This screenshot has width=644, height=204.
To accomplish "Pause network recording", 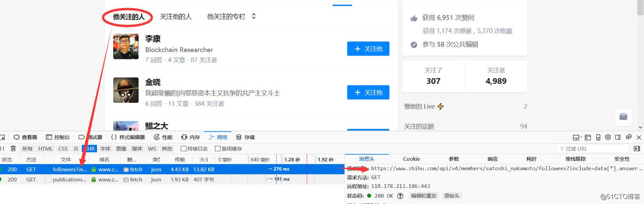I will point(2,148).
